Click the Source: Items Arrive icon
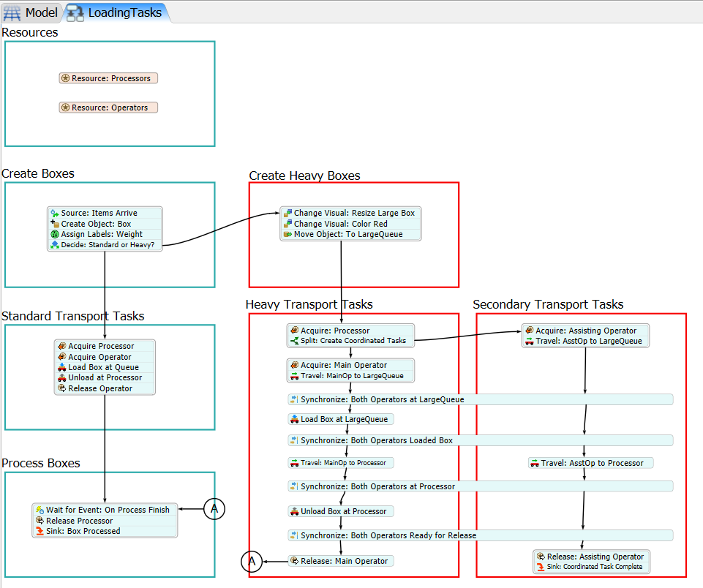 pyautogui.click(x=55, y=213)
